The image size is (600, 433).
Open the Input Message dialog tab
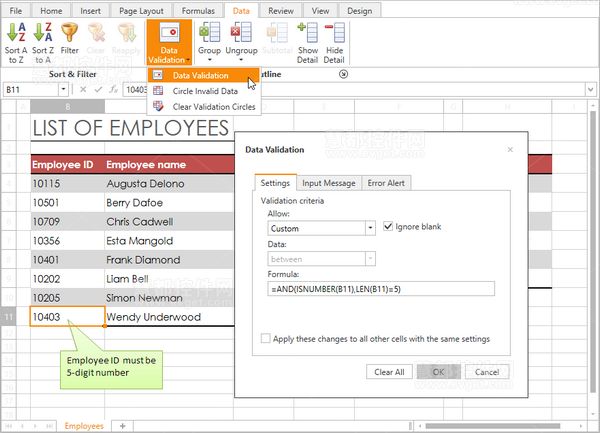tap(329, 183)
